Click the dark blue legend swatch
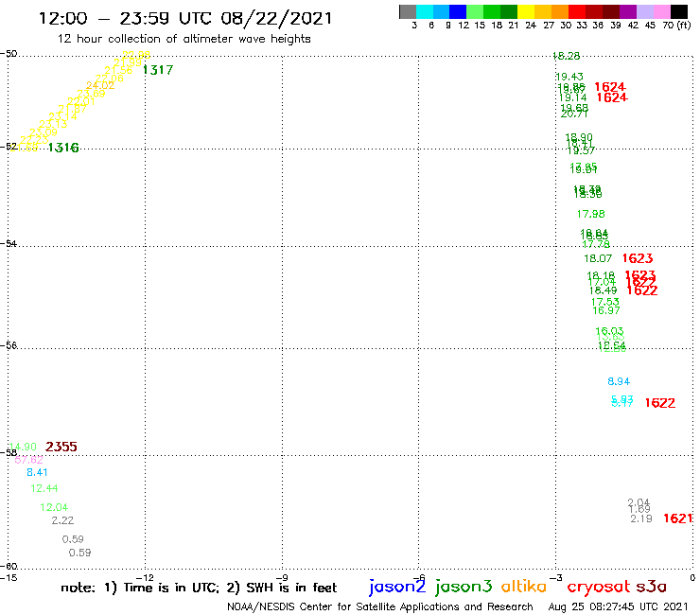The image size is (700, 615). pos(458,12)
